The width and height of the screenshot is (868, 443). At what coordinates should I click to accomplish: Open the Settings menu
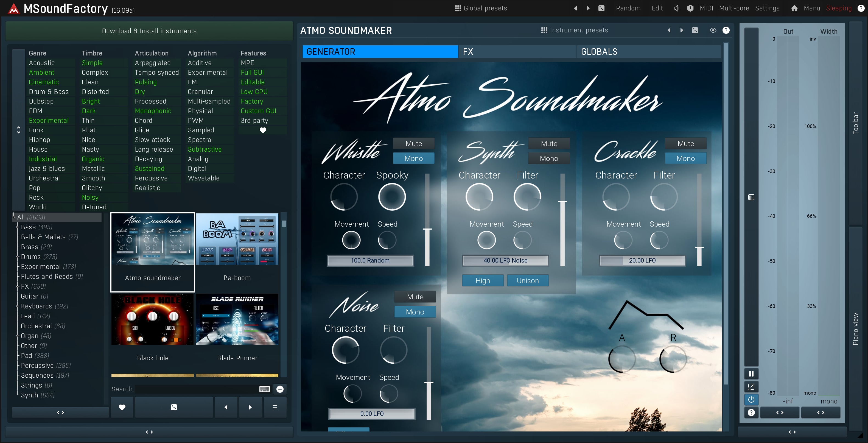tap(767, 8)
